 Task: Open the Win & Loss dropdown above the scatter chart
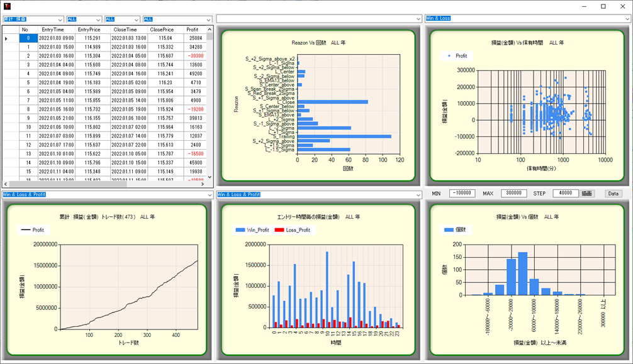click(627, 19)
